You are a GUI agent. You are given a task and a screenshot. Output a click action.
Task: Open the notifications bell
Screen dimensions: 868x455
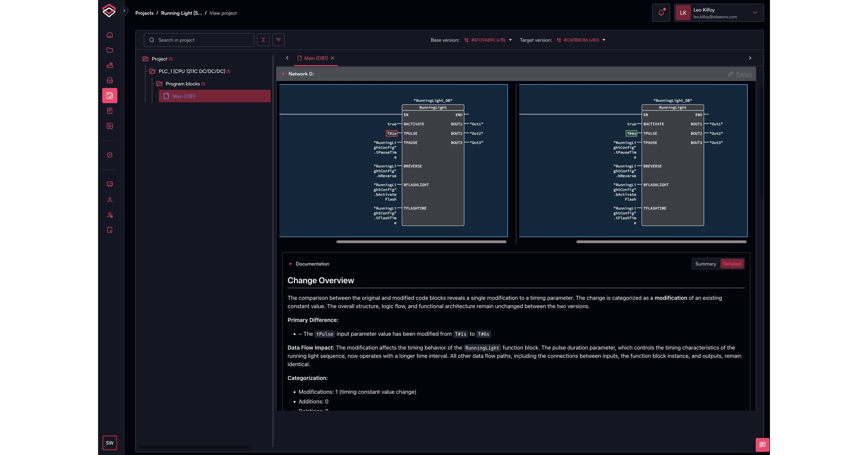tap(661, 13)
